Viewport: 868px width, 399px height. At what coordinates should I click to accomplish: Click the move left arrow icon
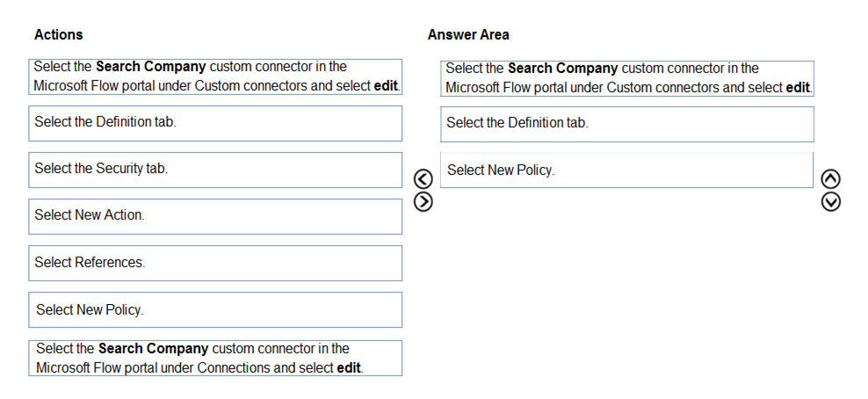(x=423, y=179)
